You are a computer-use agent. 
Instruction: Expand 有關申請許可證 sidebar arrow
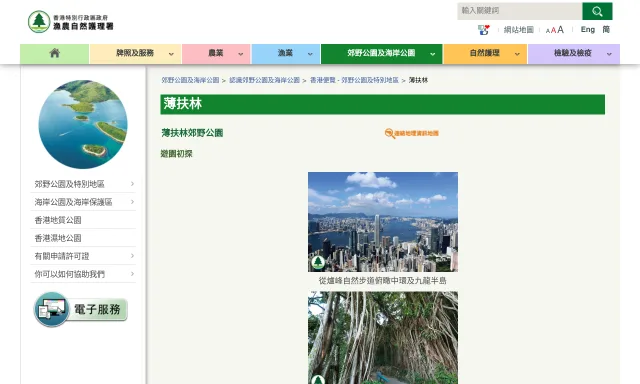pos(132,256)
